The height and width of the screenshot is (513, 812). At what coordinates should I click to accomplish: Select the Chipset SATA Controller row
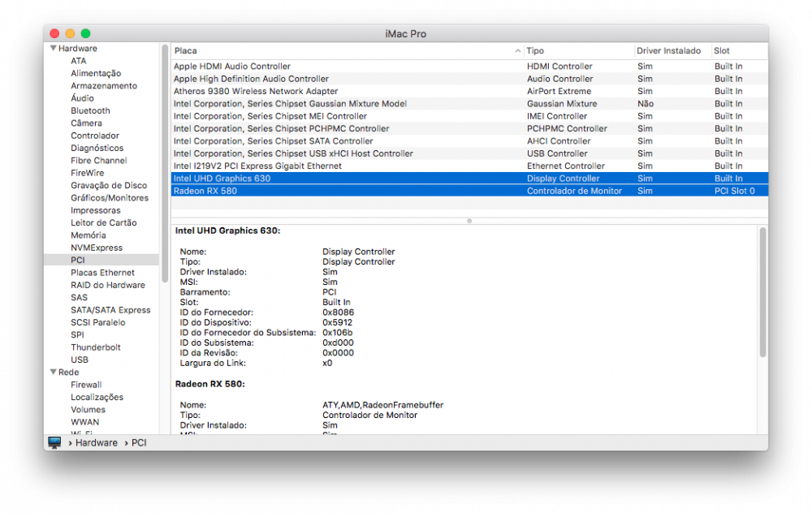(469, 140)
